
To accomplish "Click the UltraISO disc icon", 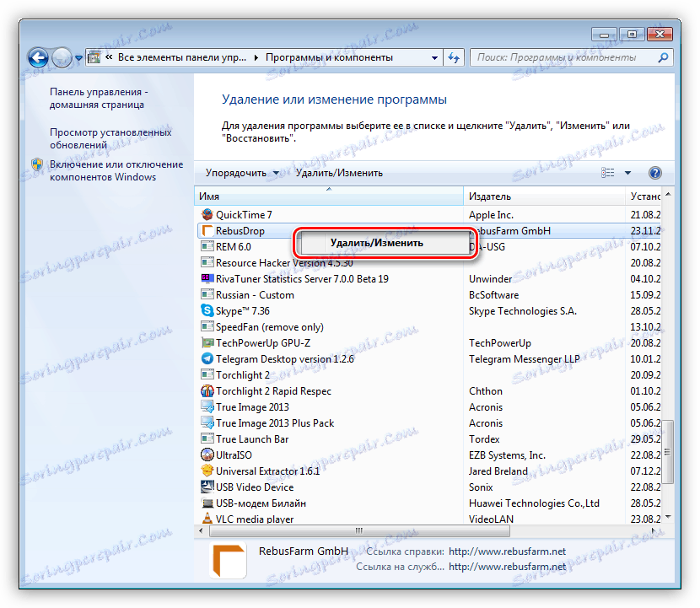I will click(x=207, y=455).
